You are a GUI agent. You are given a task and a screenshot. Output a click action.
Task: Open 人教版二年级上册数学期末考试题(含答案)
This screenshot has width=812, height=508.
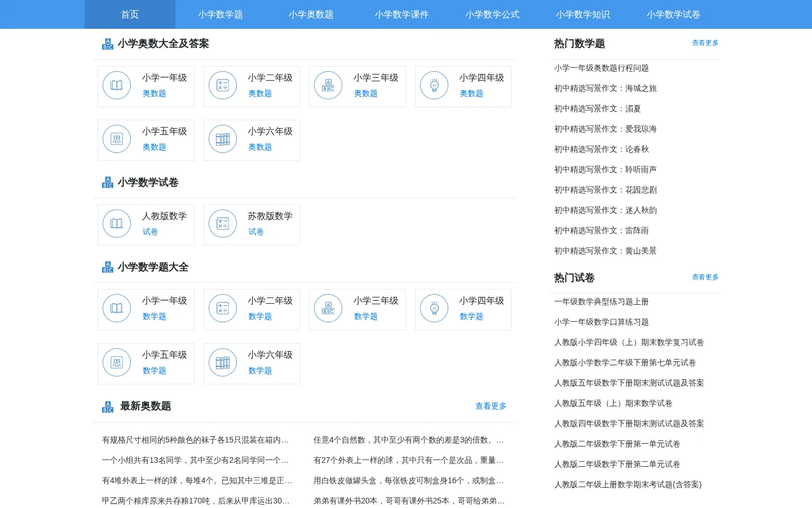(x=628, y=485)
